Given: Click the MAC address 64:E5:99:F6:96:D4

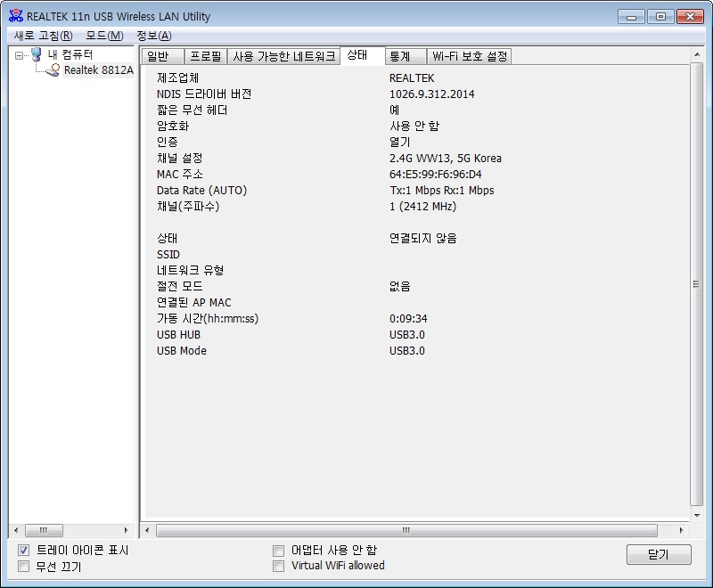Looking at the screenshot, I should tap(435, 174).
